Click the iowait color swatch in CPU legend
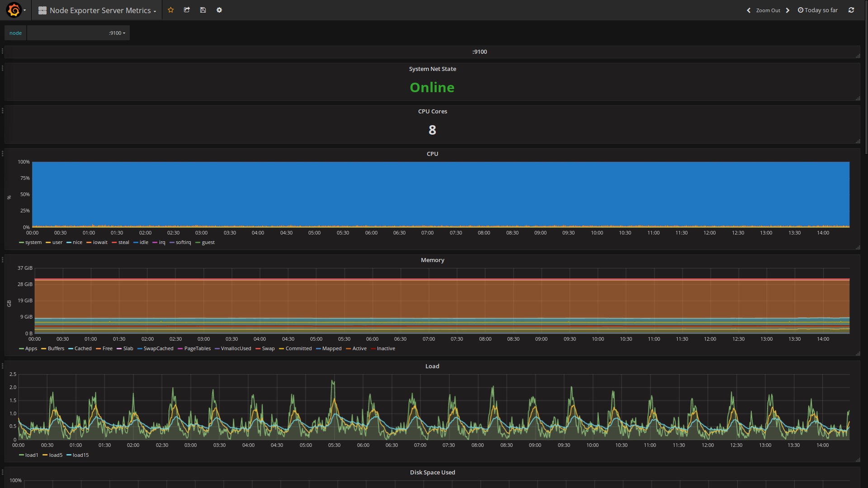 pyautogui.click(x=89, y=243)
